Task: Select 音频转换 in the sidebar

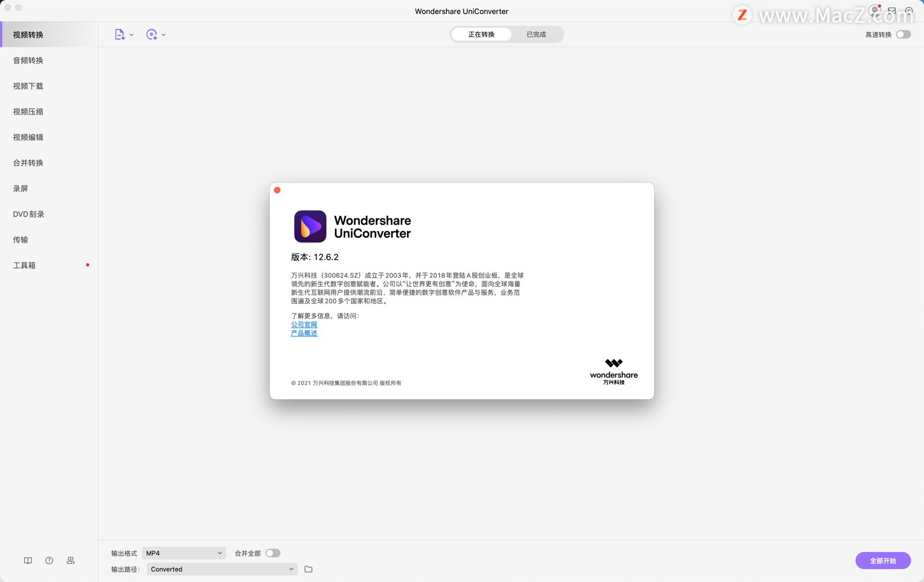Action: point(49,60)
